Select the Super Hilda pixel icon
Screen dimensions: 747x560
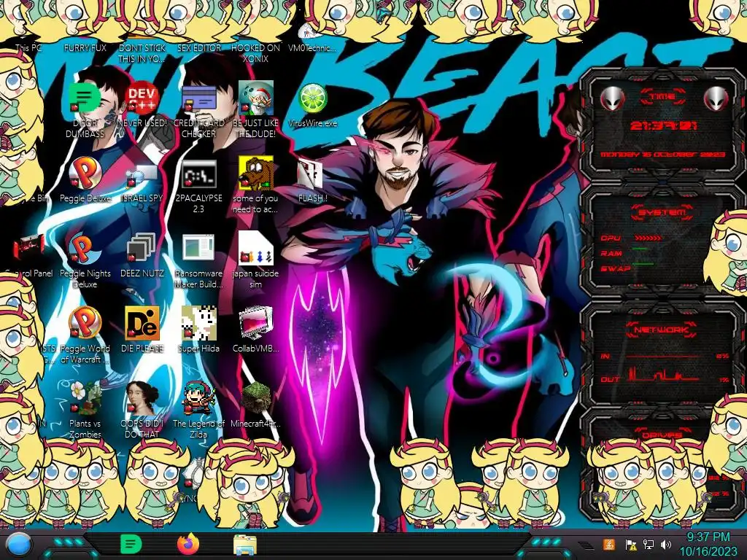pos(198,324)
